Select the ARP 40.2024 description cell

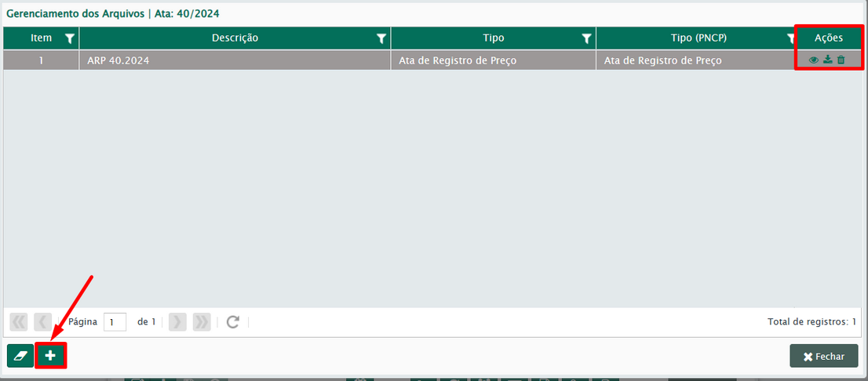[x=235, y=60]
